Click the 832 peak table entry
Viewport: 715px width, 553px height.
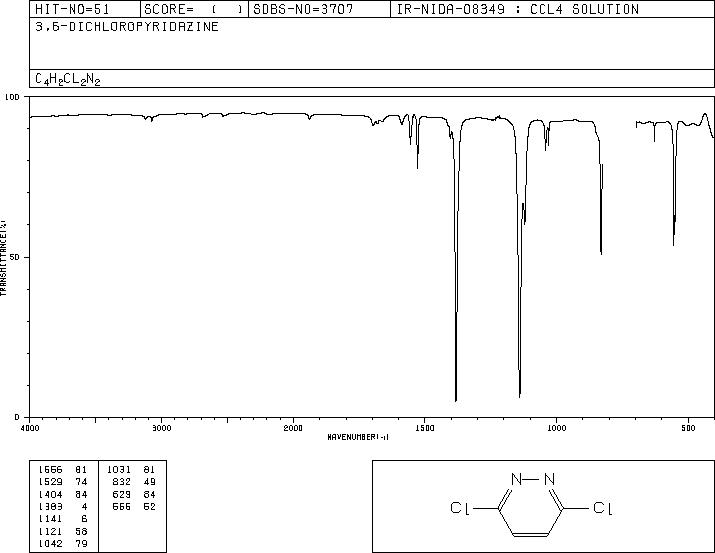[x=122, y=482]
